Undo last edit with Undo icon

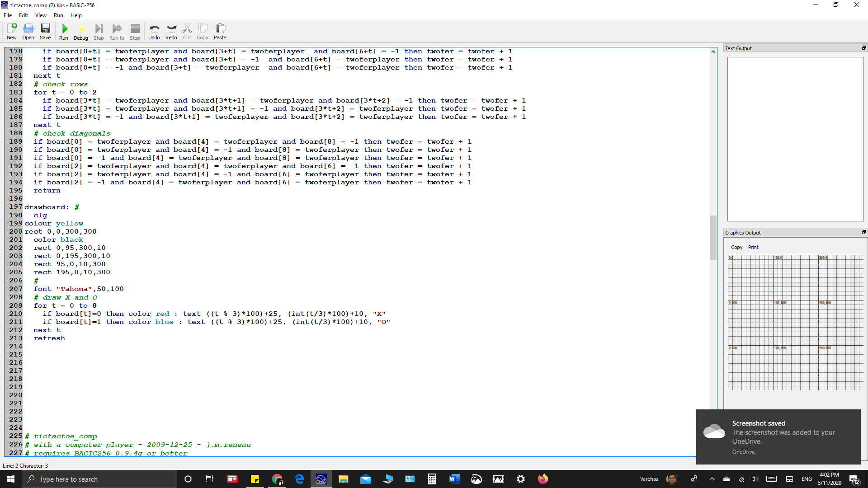coord(154,32)
